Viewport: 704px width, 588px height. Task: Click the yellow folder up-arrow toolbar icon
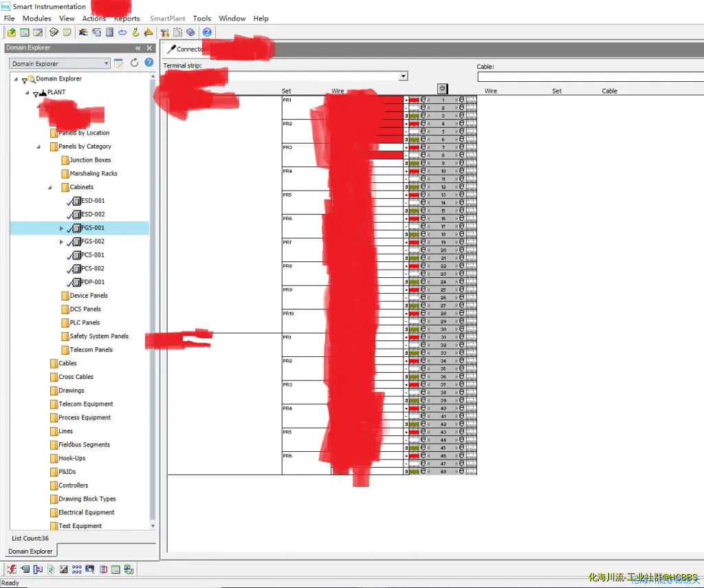tap(12, 32)
